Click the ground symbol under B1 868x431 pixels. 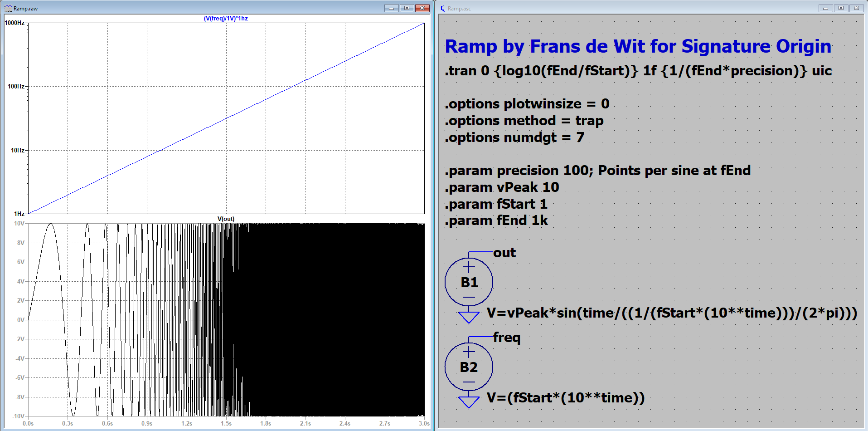tap(469, 317)
